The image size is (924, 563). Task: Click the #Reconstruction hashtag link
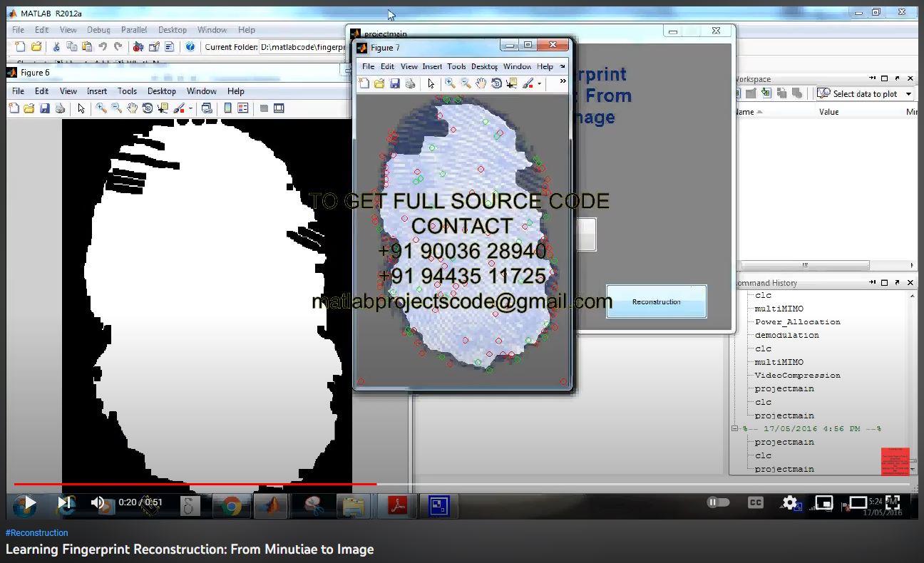click(37, 533)
